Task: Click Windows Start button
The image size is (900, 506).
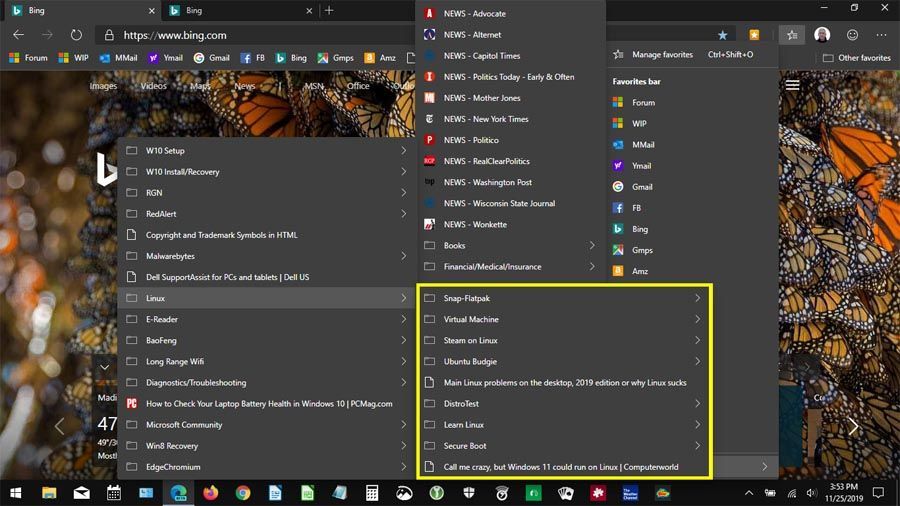Action: [x=16, y=493]
